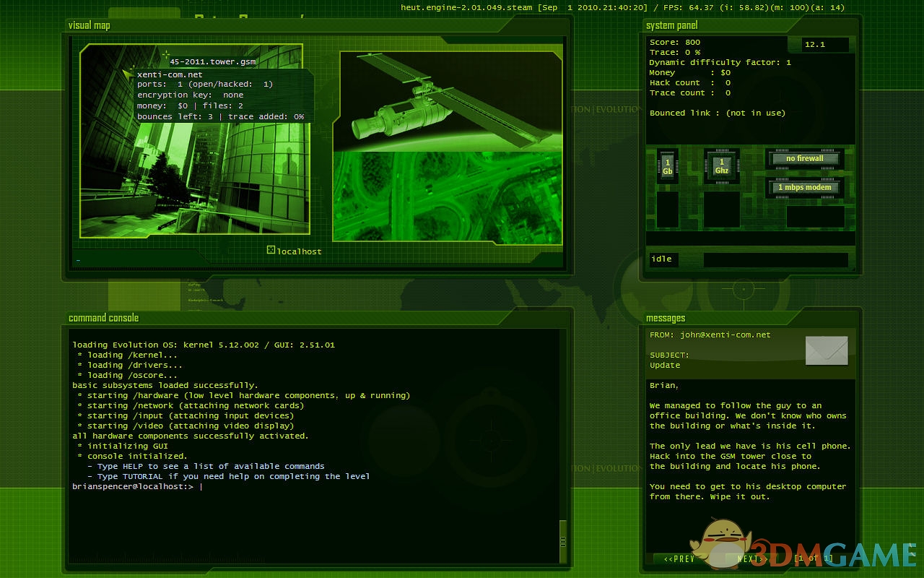Click the 45-2011.tower.gsm crosshair marker

coord(166,55)
